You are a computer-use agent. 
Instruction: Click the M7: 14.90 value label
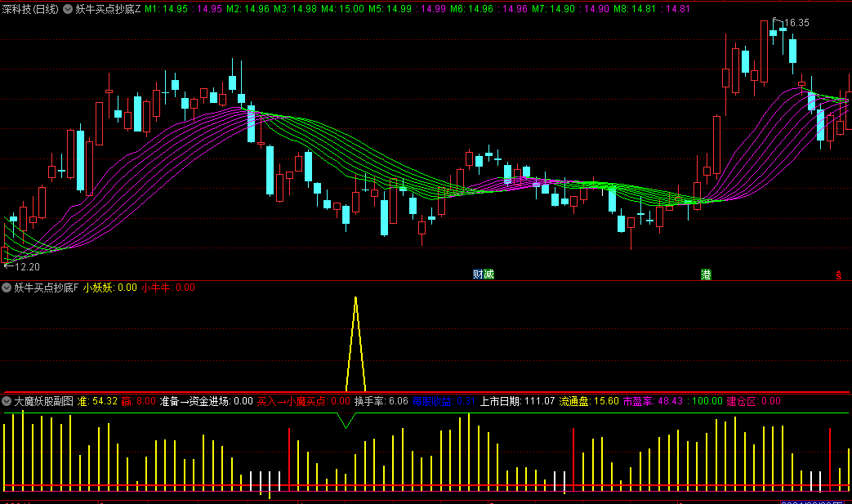(553, 9)
